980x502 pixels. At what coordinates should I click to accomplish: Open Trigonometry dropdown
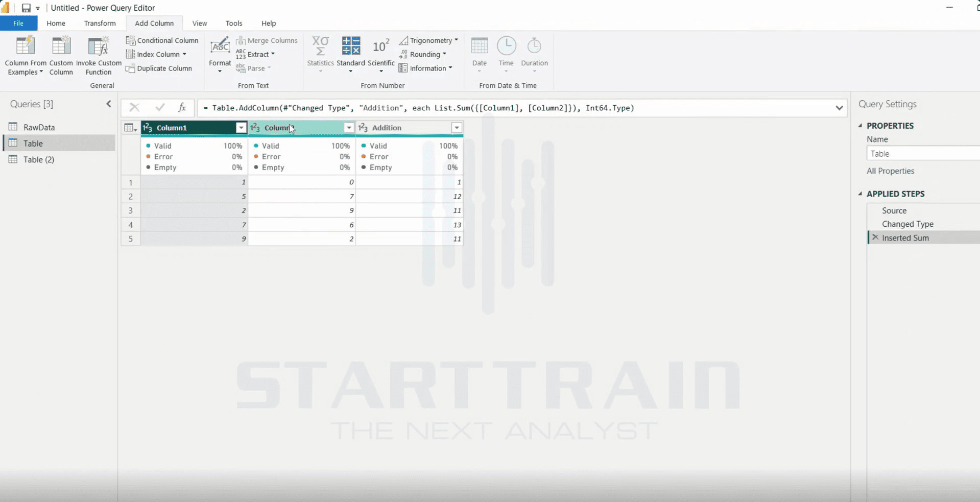pos(429,40)
